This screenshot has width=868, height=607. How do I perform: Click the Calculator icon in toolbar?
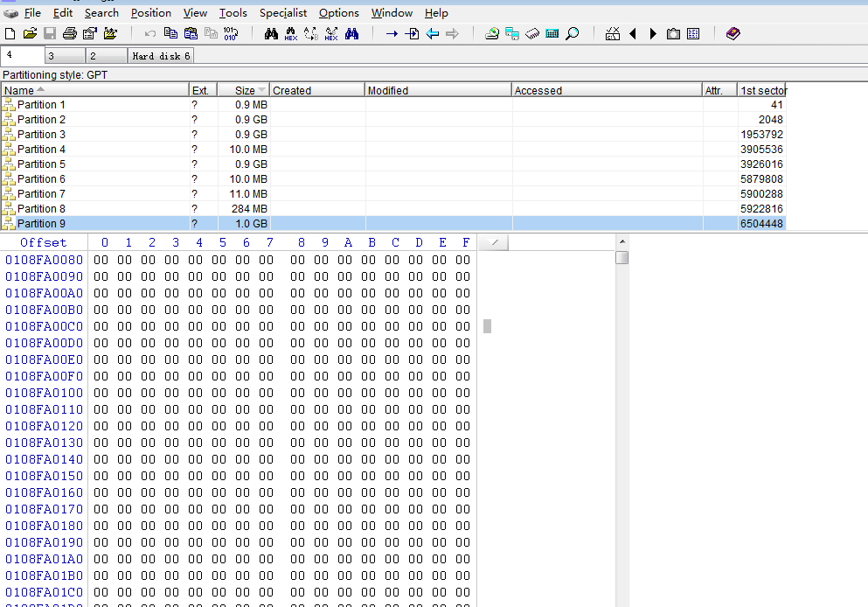(x=552, y=34)
